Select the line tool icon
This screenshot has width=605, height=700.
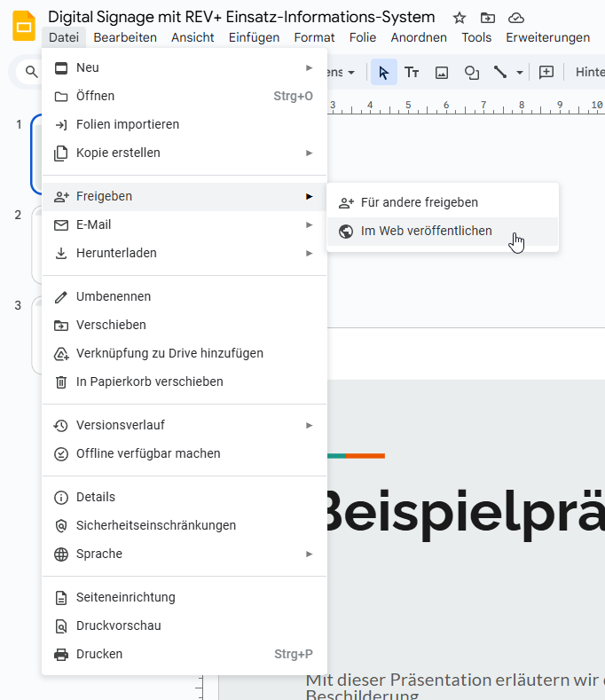tap(500, 72)
